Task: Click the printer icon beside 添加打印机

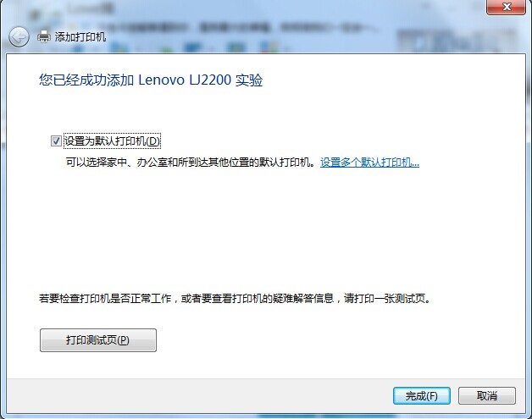Action: click(44, 36)
